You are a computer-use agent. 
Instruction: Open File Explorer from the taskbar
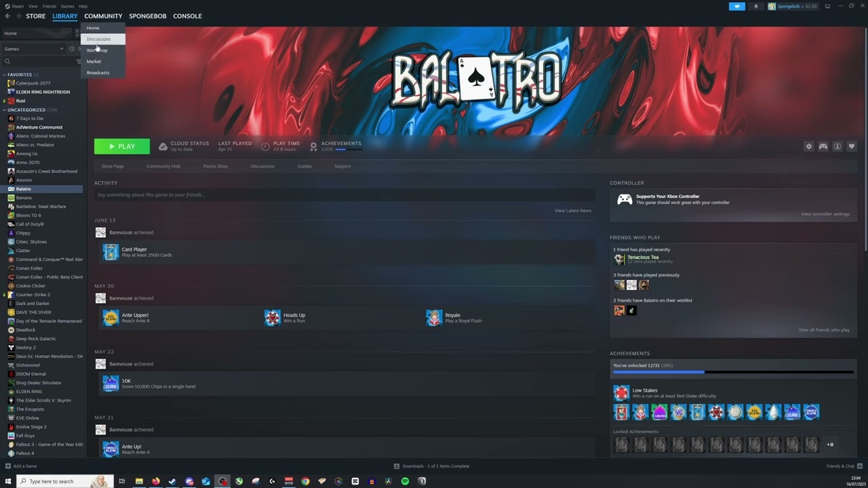pyautogui.click(x=139, y=481)
